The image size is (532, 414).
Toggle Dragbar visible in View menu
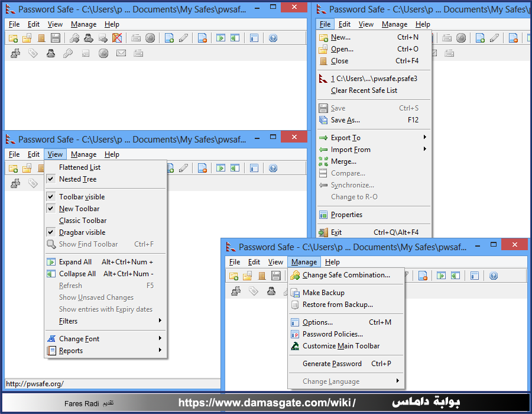[106, 232]
